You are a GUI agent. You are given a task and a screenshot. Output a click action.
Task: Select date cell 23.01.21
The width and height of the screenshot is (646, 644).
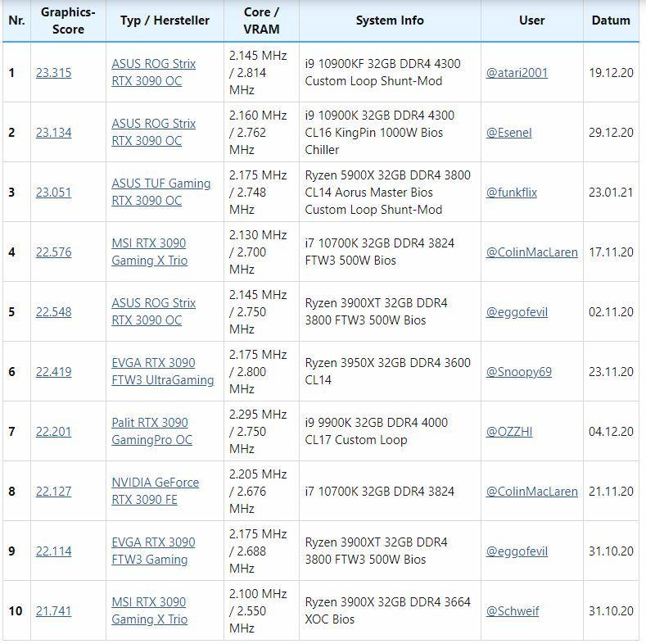click(611, 193)
